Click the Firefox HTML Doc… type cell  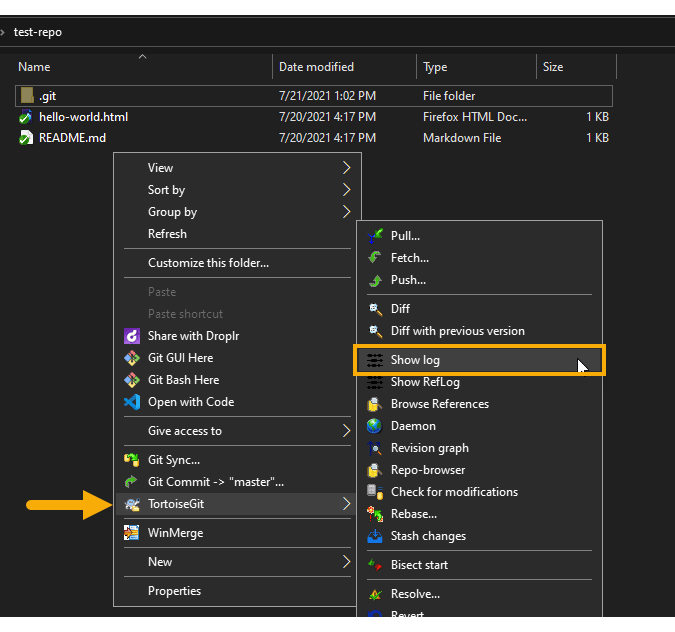pos(475,117)
